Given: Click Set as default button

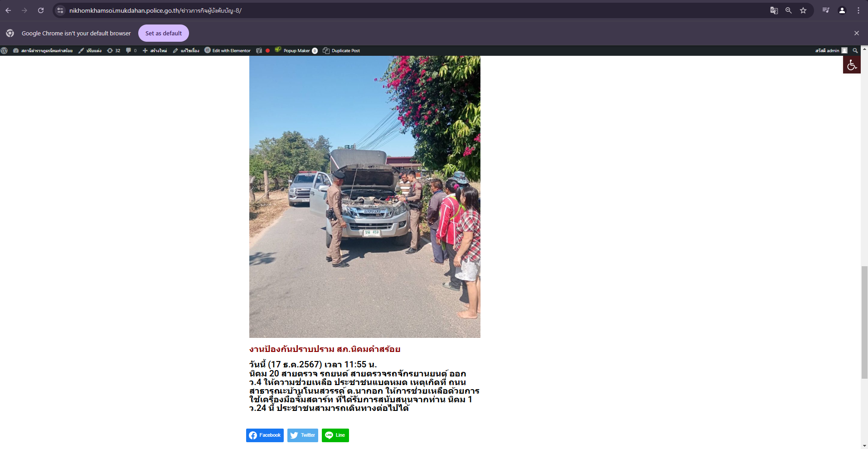Looking at the screenshot, I should (x=164, y=33).
